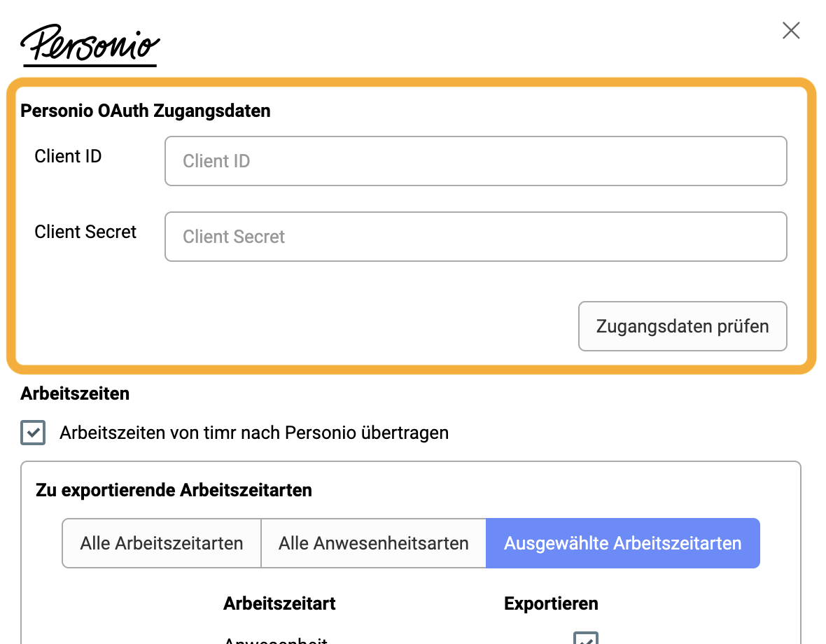The width and height of the screenshot is (826, 644).
Task: Toggle the Anwesenheit export checkbox
Action: click(x=586, y=638)
